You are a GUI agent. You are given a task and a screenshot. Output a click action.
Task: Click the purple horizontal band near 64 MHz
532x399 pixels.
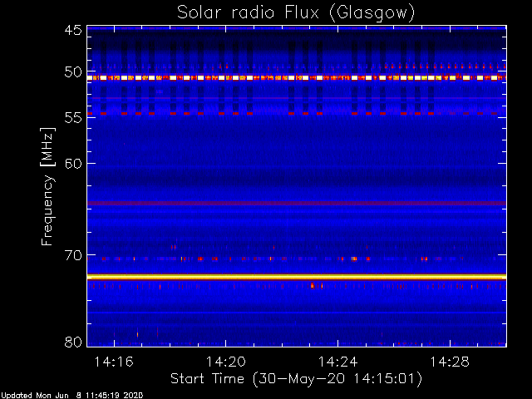point(297,203)
